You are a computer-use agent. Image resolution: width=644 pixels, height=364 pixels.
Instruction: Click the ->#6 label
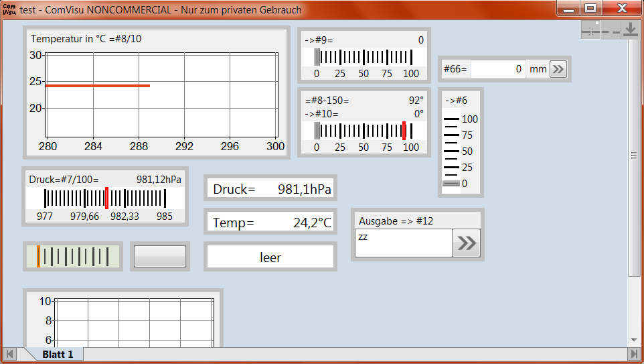(x=457, y=101)
